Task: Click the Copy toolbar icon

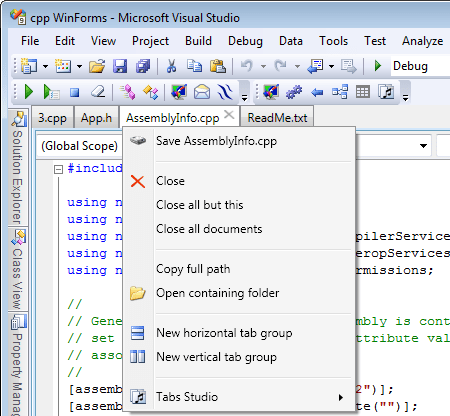Action: [194, 66]
